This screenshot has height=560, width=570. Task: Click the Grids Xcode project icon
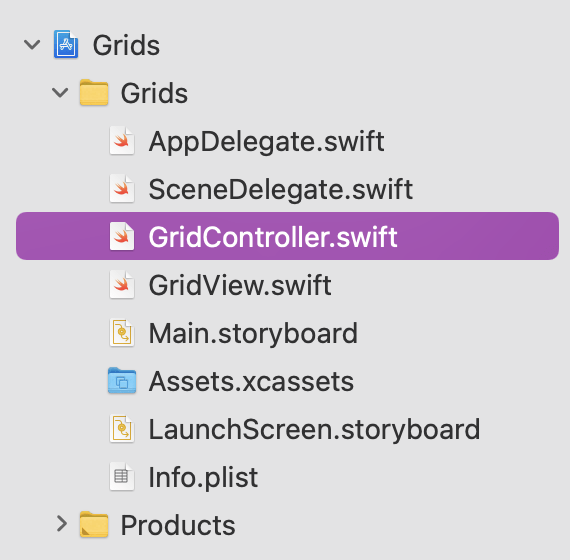coord(66,44)
